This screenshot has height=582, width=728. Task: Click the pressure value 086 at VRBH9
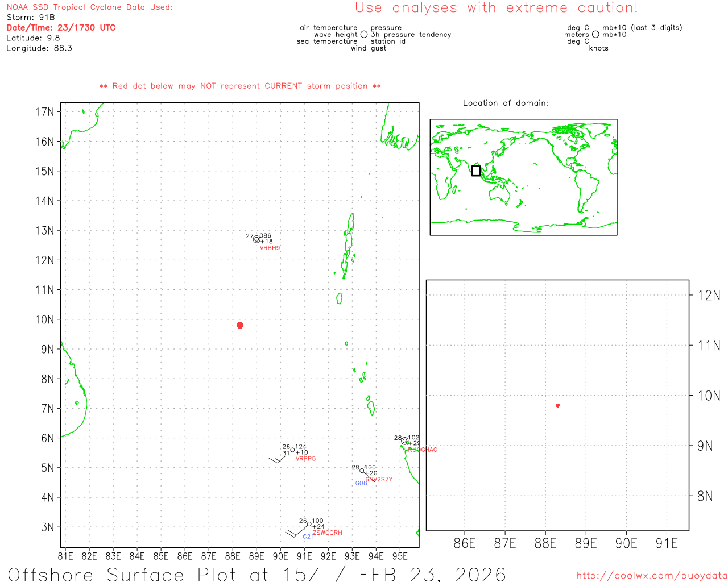point(265,236)
